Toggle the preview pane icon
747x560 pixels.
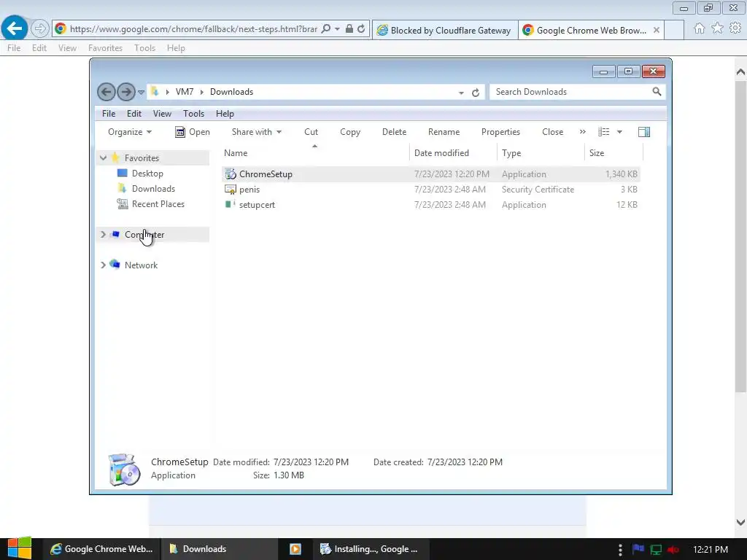coord(644,132)
